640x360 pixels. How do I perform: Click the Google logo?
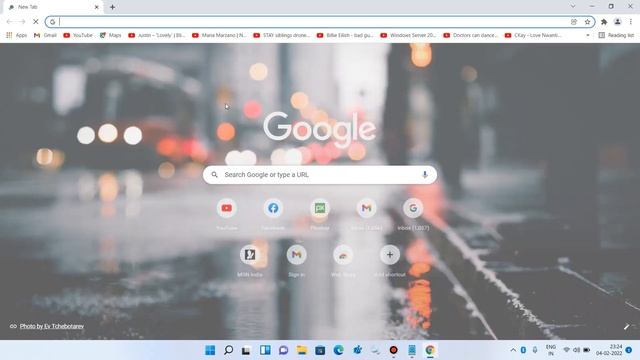320,129
